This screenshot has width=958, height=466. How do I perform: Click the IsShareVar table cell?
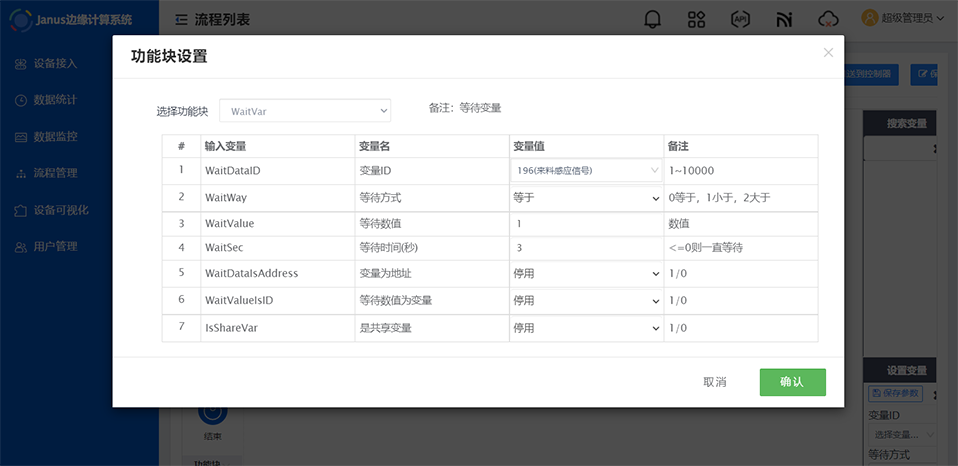pos(278,328)
